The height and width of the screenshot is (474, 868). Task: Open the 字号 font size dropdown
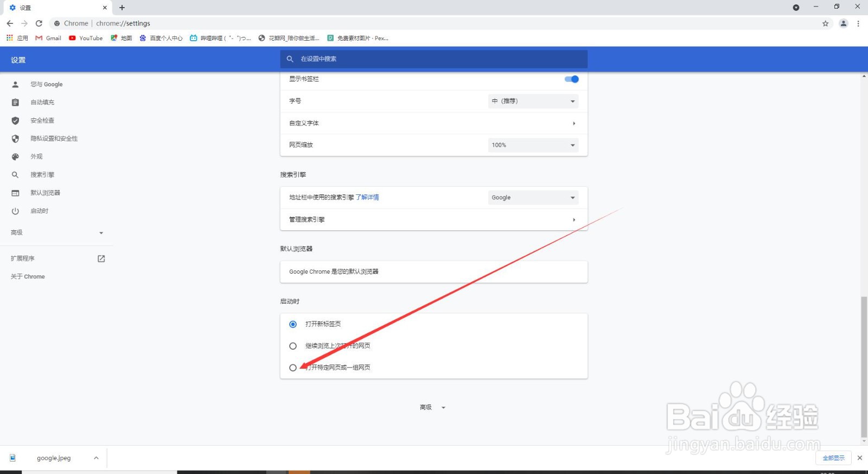tap(533, 101)
